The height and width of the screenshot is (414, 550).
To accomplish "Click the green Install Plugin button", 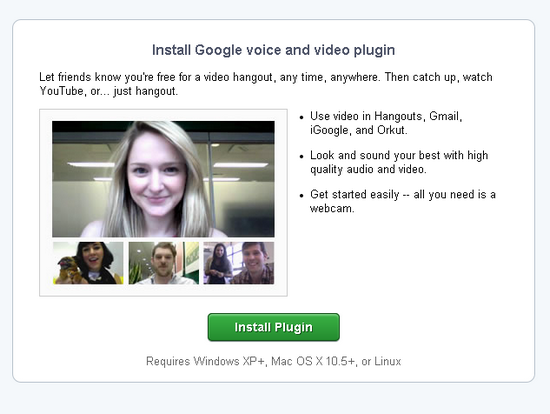I will tap(274, 327).
